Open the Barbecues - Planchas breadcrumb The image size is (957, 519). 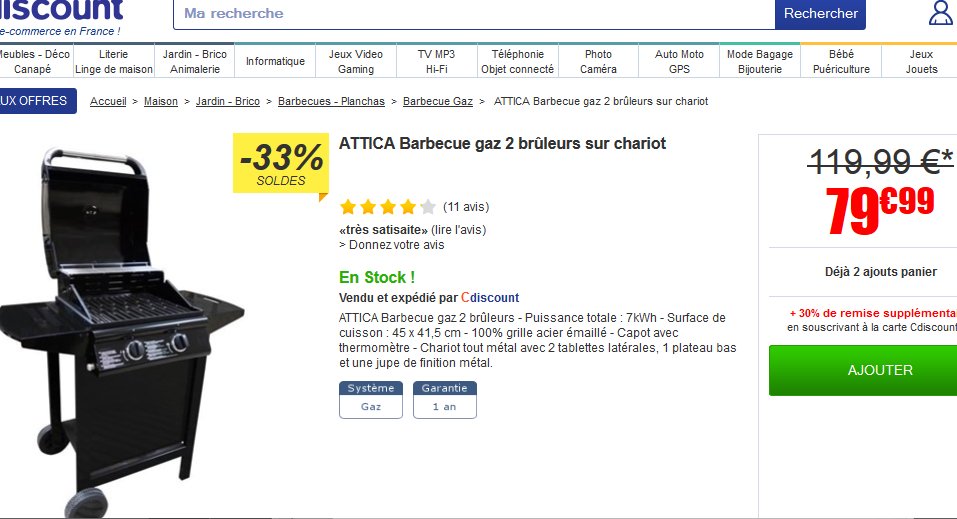click(x=331, y=101)
